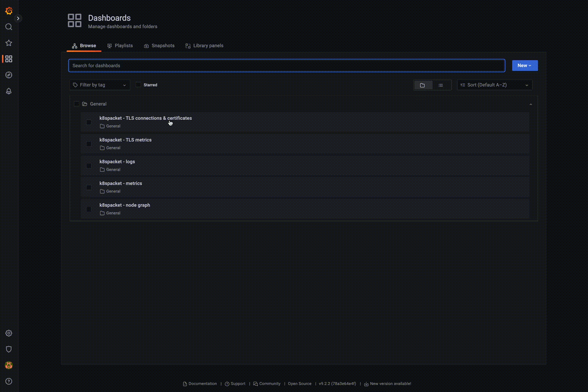588x392 pixels.
Task: Open Starred dashboards star icon
Action: [x=9, y=43]
